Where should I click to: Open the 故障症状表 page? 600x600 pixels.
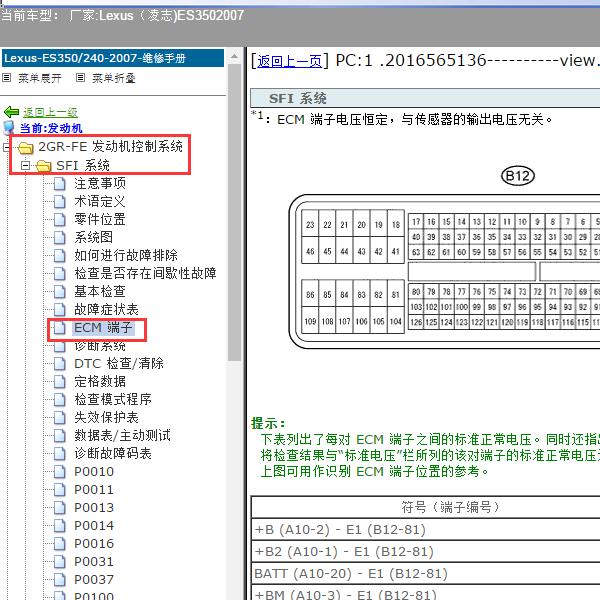[x=106, y=309]
